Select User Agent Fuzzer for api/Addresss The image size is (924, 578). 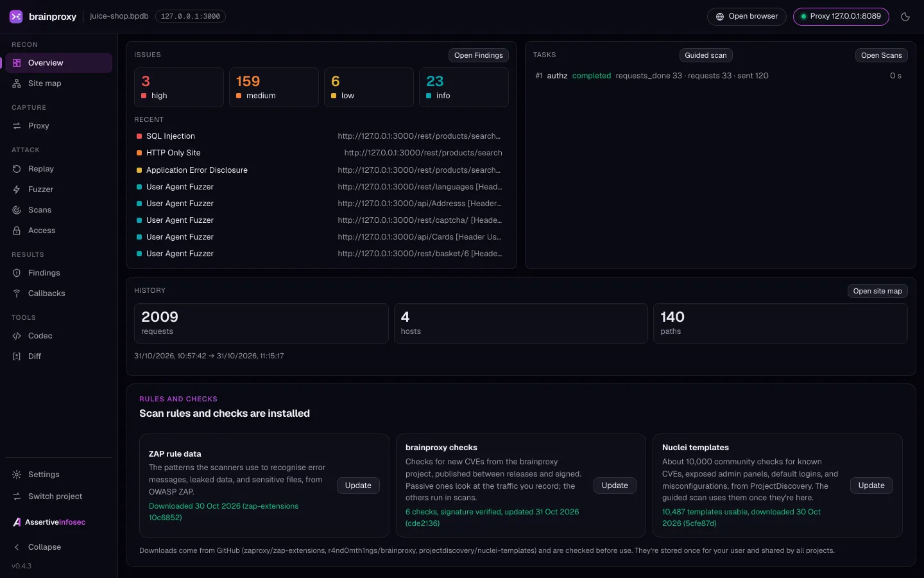(321, 204)
